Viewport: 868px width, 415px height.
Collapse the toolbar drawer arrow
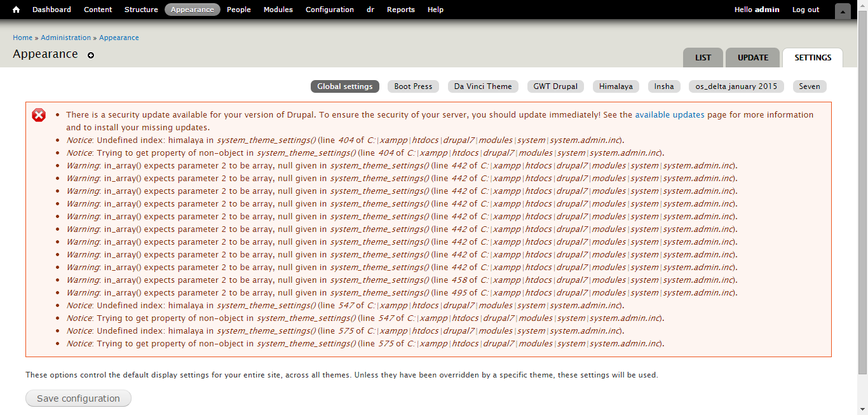pyautogui.click(x=843, y=11)
